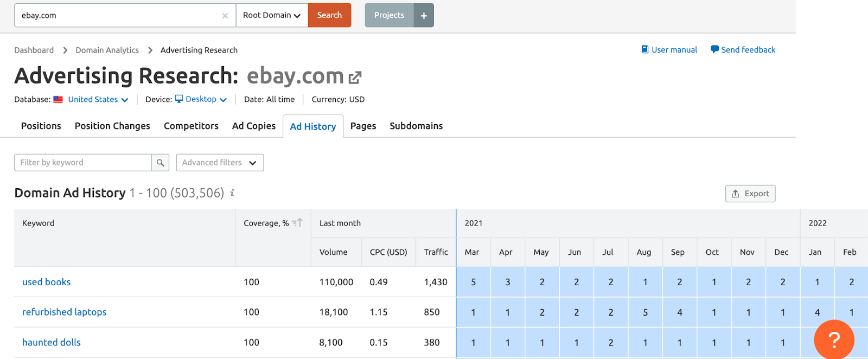Go to Dashboard breadcrumb

34,50
